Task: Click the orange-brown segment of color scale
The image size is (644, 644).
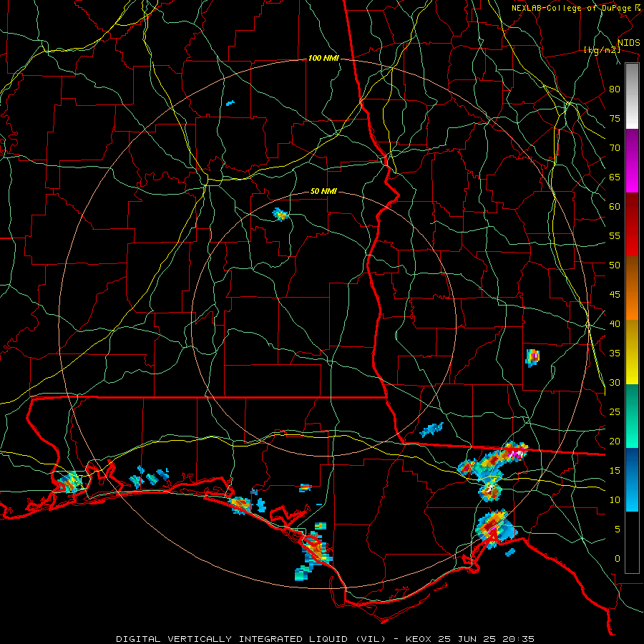Action: tap(632, 288)
